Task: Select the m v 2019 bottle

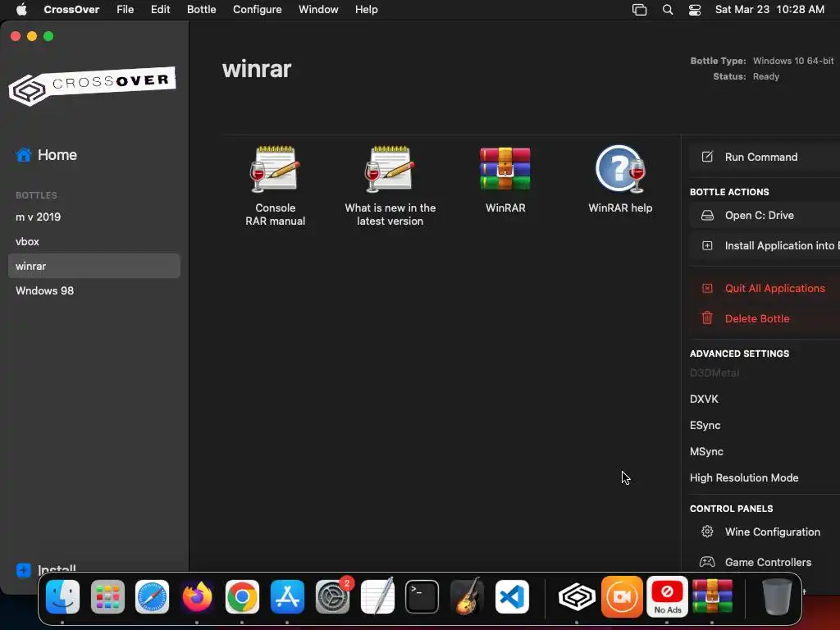Action: tap(94, 217)
